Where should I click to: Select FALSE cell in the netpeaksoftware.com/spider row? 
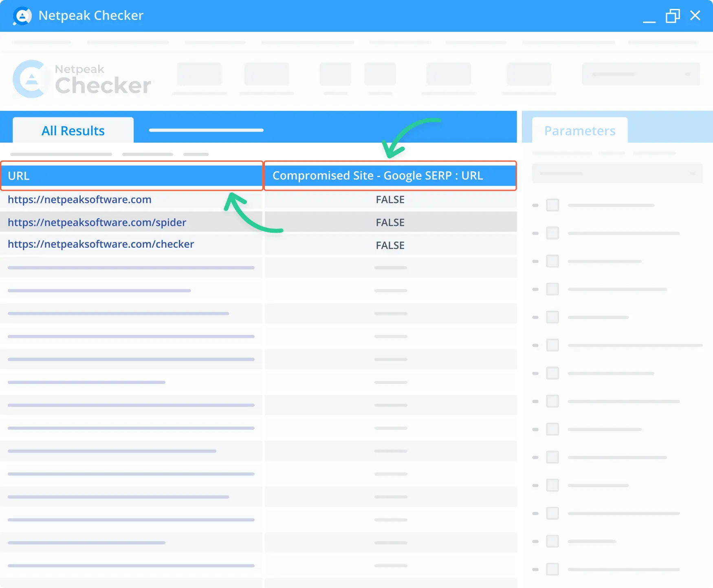coord(390,222)
